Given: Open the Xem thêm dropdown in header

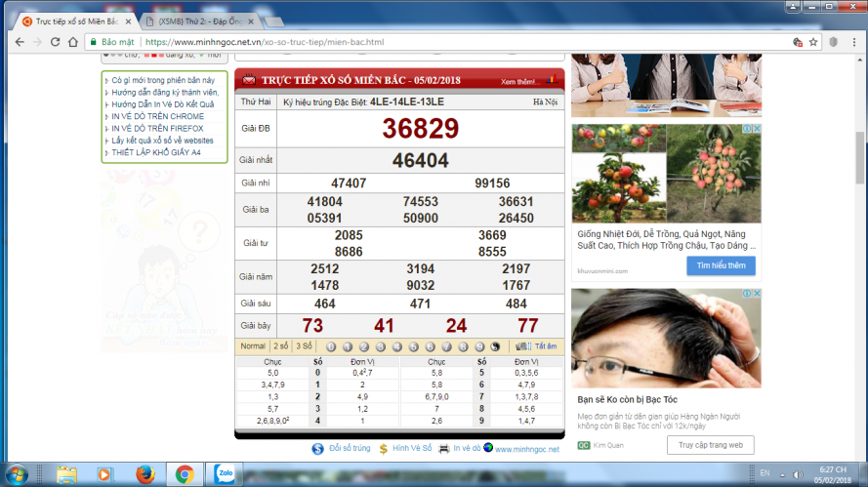Looking at the screenshot, I should click(x=522, y=81).
